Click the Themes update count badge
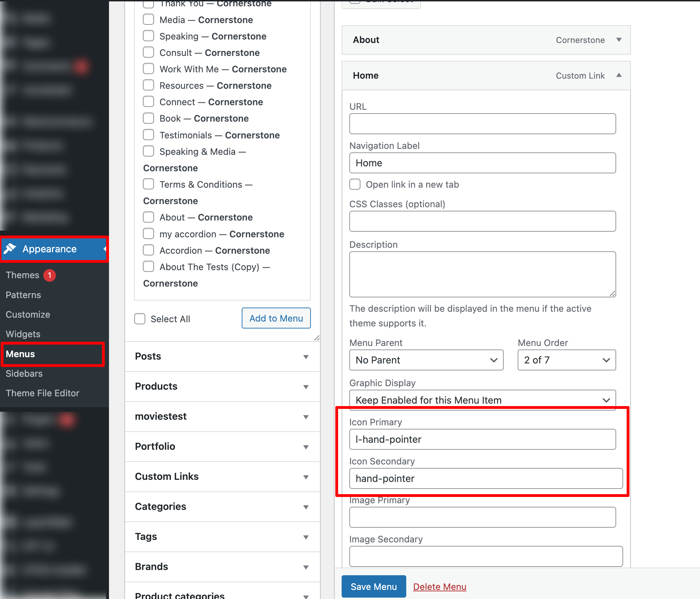700x599 pixels. pos(50,275)
